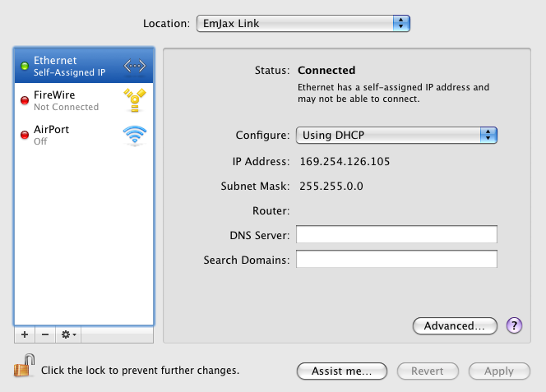Expand the Configure menu set to Using DHCP
The width and height of the screenshot is (546, 392).
click(x=396, y=135)
